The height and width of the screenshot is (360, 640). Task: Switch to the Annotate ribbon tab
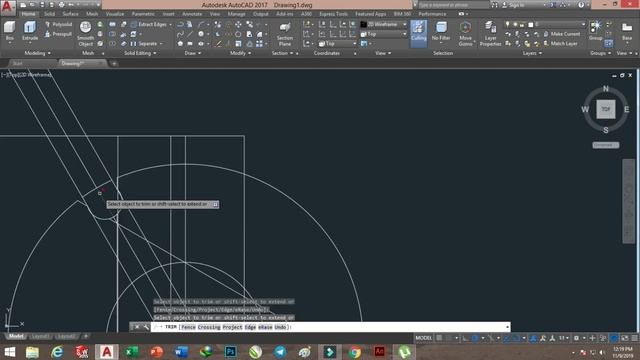click(192, 14)
